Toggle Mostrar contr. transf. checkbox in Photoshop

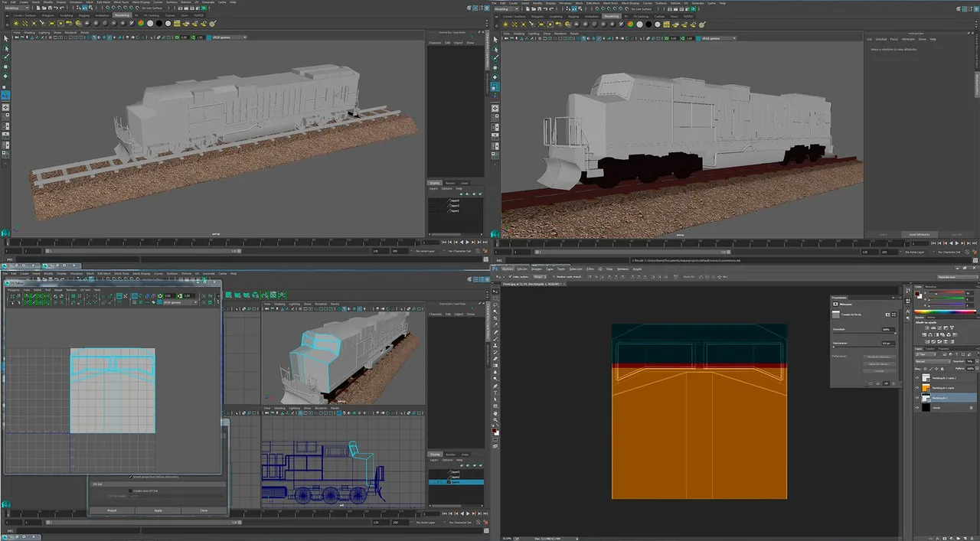point(554,277)
